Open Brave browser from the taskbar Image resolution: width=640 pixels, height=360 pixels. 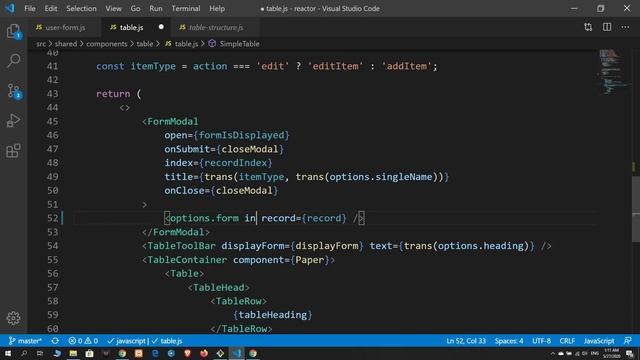point(187,353)
